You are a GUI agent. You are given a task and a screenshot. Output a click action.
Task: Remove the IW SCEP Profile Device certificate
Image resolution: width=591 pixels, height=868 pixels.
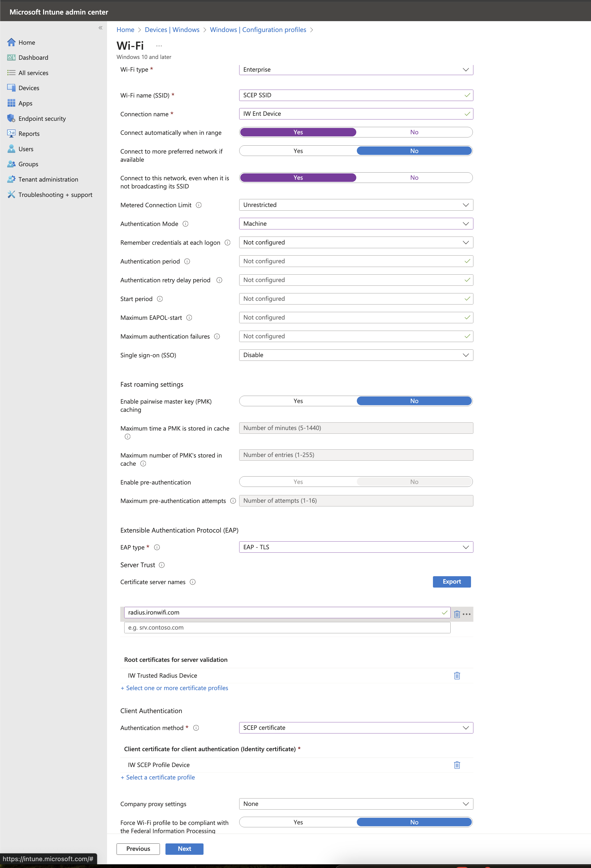457,765
